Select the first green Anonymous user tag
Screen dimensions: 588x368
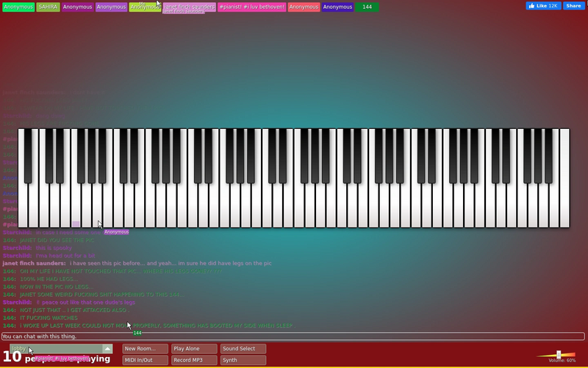[x=18, y=7]
